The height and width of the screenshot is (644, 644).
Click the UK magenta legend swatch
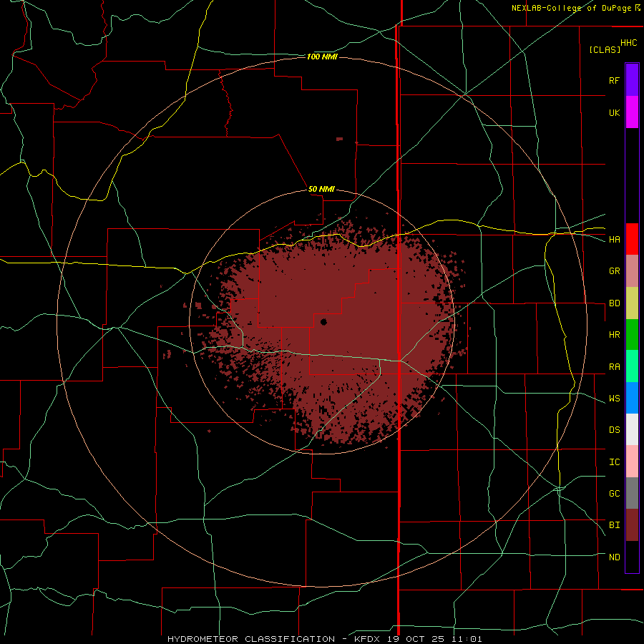632,112
